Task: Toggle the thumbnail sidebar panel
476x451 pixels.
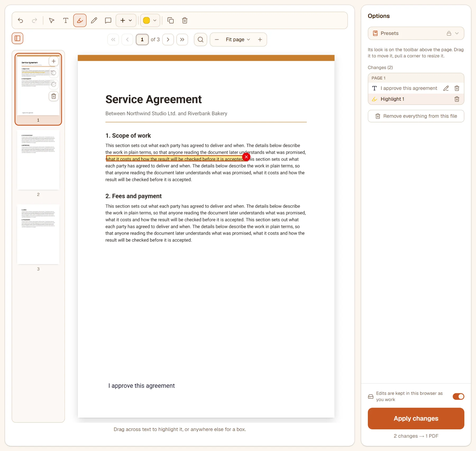Action: click(17, 38)
